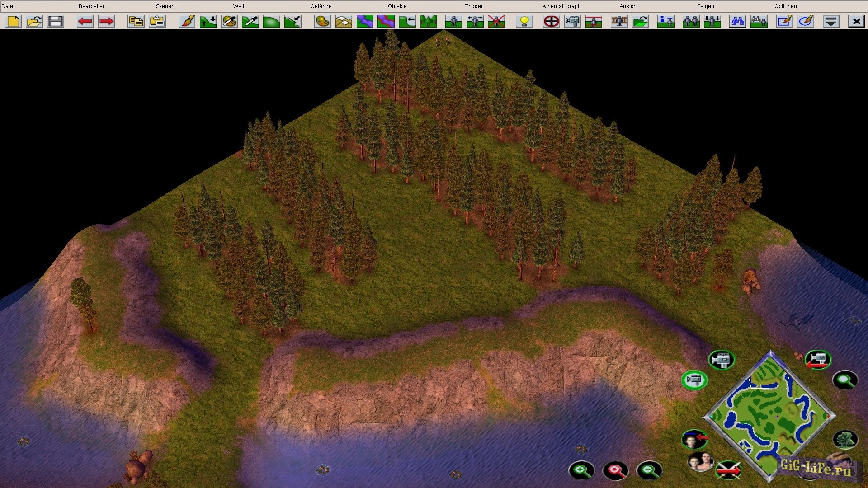
Task: Click the center of the diamond minimap
Action: (x=770, y=416)
